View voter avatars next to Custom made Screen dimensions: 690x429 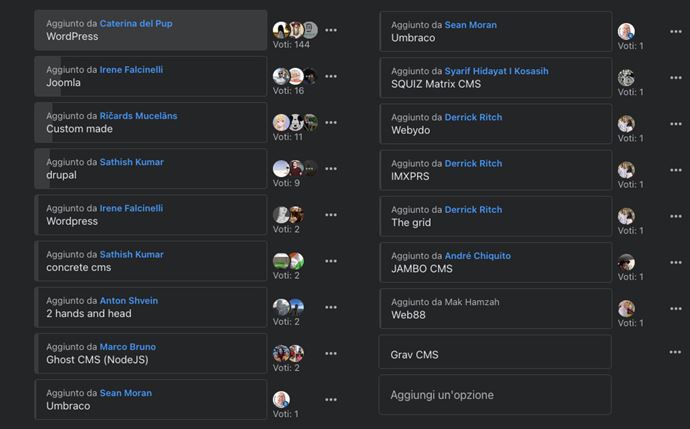tap(295, 122)
